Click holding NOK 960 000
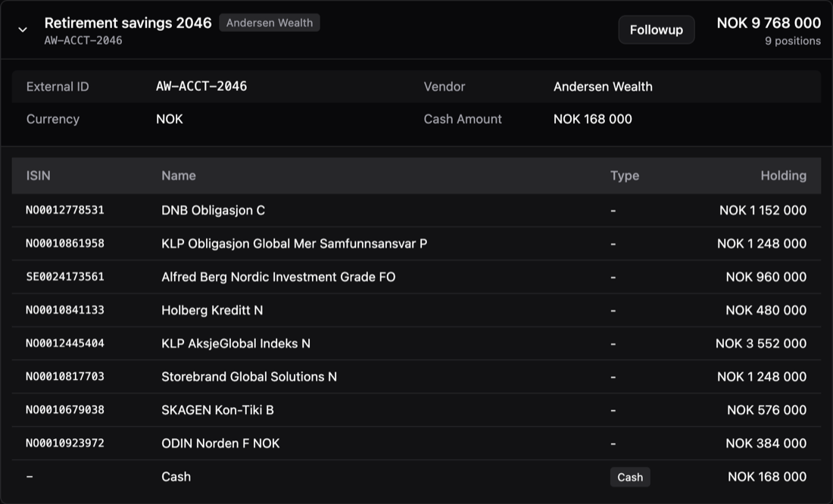This screenshot has height=504, width=833. (x=766, y=277)
